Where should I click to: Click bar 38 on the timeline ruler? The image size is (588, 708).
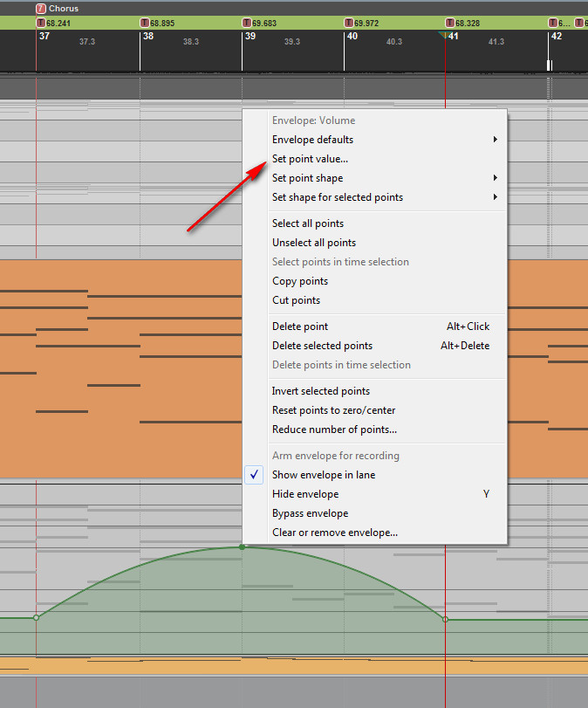(x=148, y=37)
